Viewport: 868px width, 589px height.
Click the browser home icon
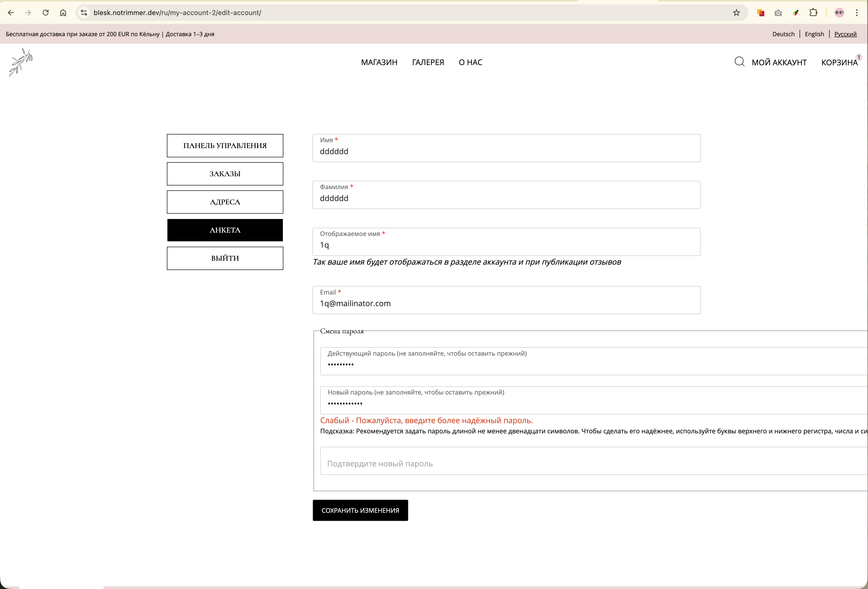pyautogui.click(x=63, y=13)
